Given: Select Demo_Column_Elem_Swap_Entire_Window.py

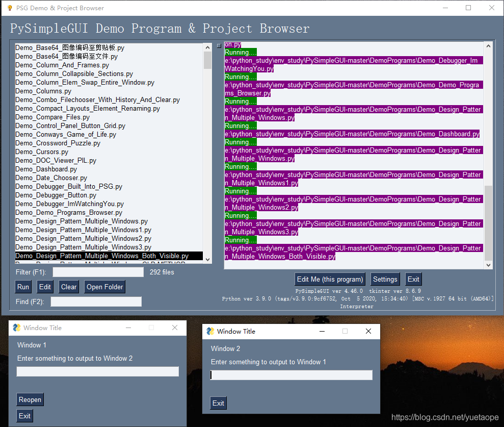Looking at the screenshot, I should click(x=109, y=82).
